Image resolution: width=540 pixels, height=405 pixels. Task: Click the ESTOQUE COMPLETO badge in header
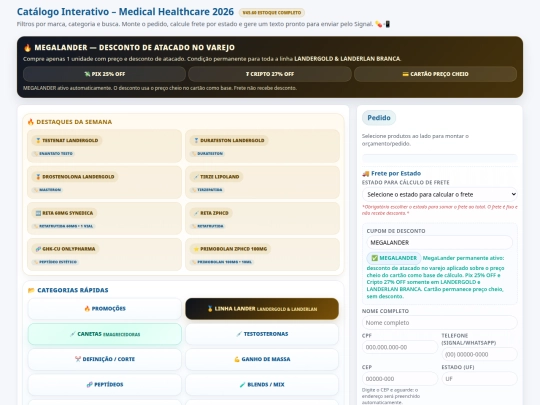(272, 13)
